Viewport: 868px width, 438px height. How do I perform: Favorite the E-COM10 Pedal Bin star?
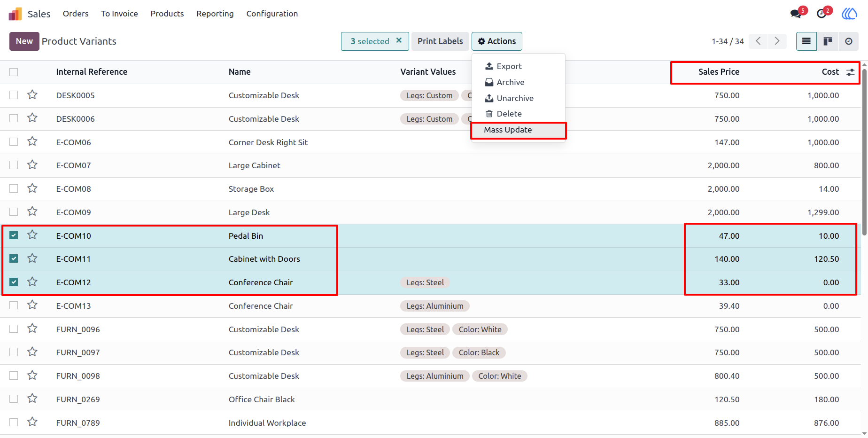[x=32, y=235]
